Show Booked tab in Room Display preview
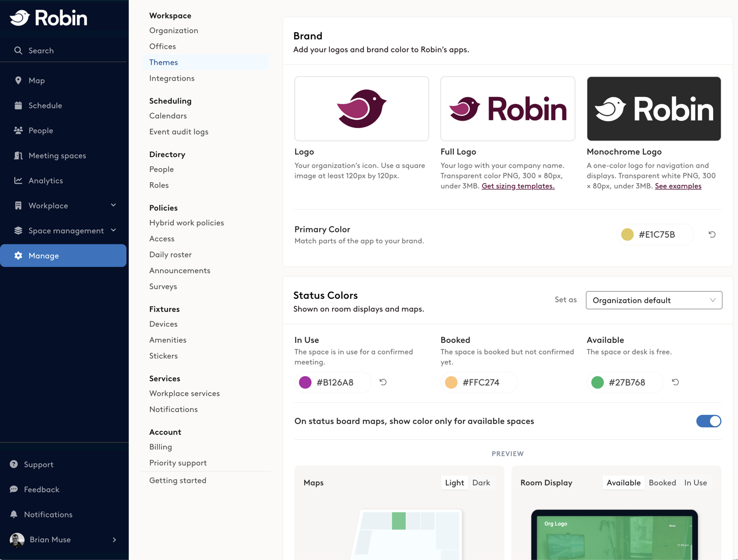 [662, 483]
